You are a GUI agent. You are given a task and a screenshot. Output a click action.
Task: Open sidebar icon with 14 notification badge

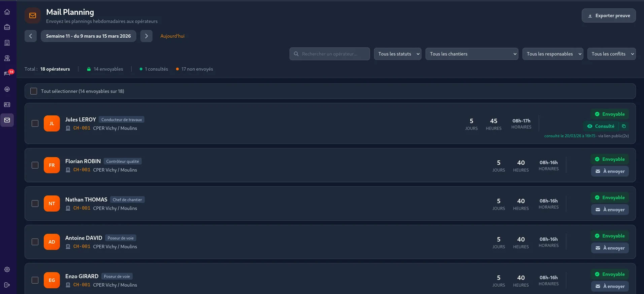click(7, 73)
